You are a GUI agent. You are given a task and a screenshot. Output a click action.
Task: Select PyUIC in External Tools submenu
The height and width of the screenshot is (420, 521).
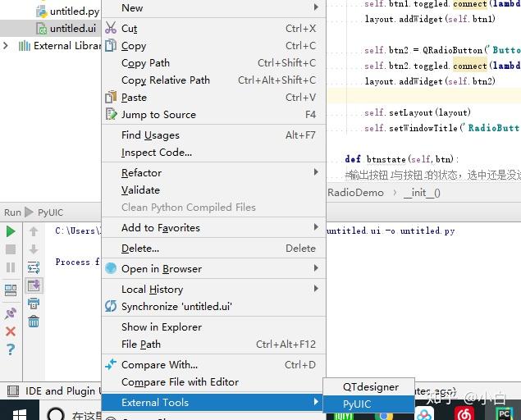369,404
